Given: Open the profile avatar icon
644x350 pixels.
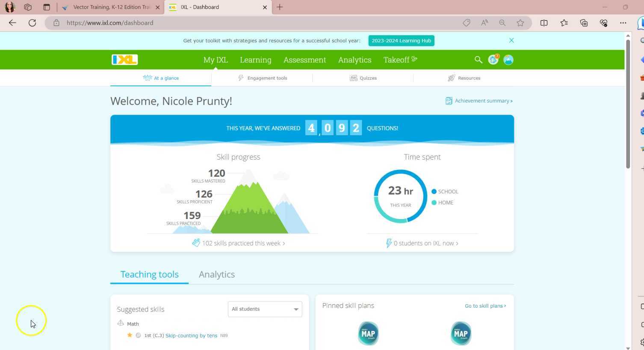Looking at the screenshot, I should 508,60.
